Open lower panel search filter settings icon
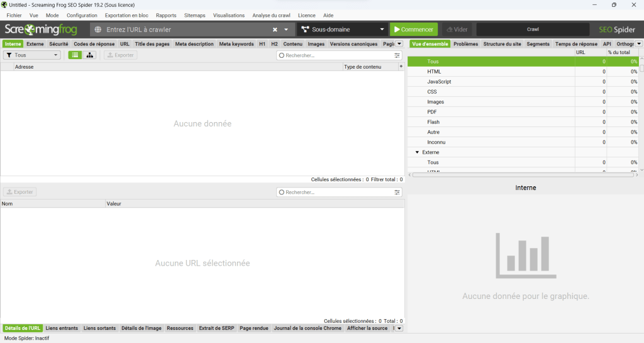644x343 pixels. click(x=397, y=192)
